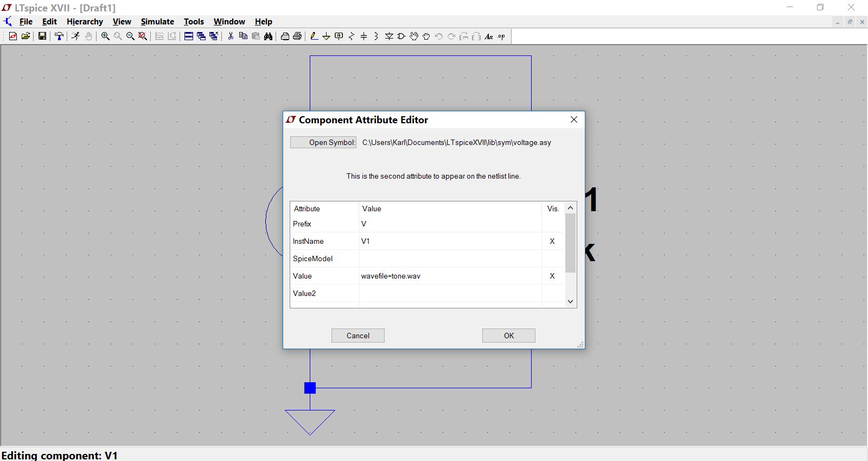Click the empty Value2 value cell
Viewport: 868px width, 461px height.
click(x=450, y=293)
